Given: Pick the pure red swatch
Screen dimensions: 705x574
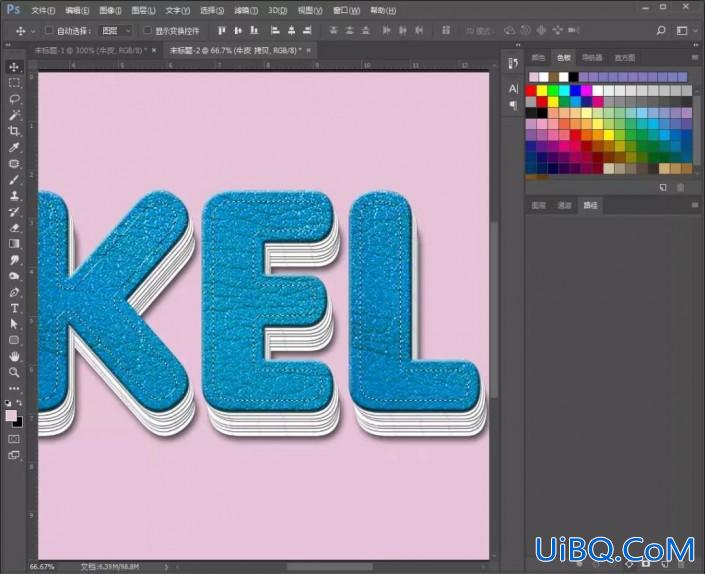Looking at the screenshot, I should 531,91.
